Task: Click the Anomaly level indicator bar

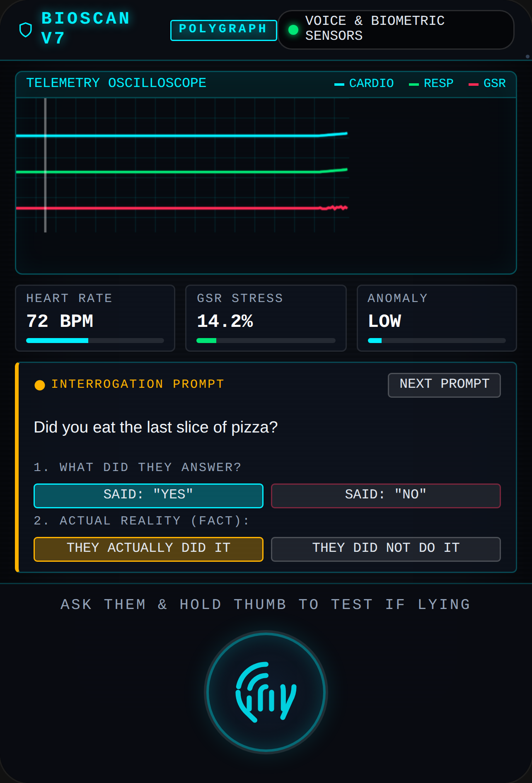Action: [437, 341]
